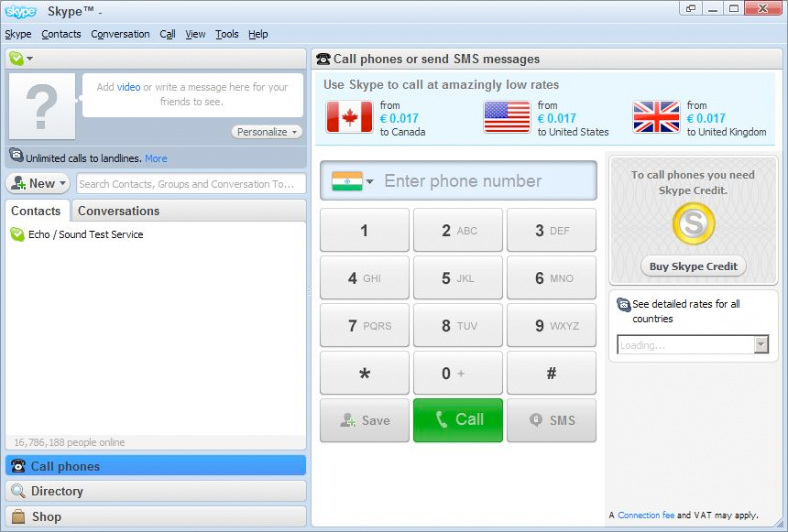
Task: Click the "16,786,188 people online" status text
Action: click(70, 442)
